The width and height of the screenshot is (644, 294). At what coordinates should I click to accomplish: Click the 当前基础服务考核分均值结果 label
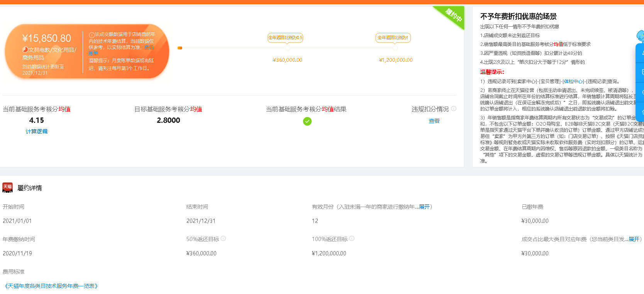[x=306, y=109]
